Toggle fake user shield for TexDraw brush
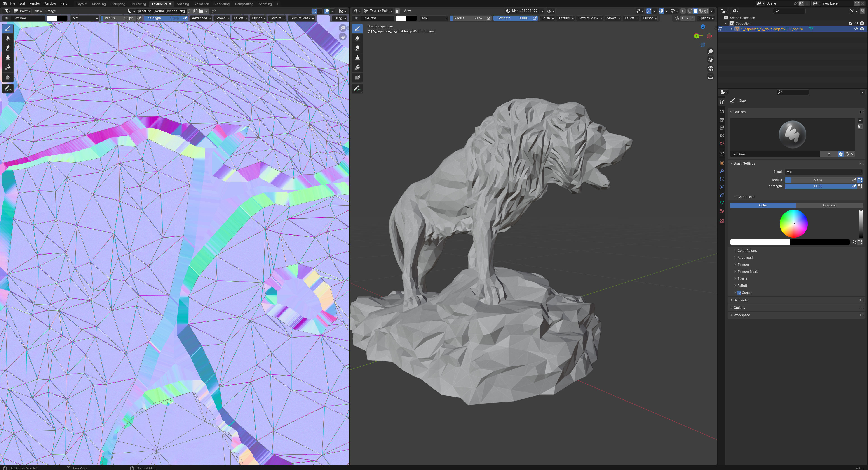The width and height of the screenshot is (868, 470). click(x=841, y=154)
